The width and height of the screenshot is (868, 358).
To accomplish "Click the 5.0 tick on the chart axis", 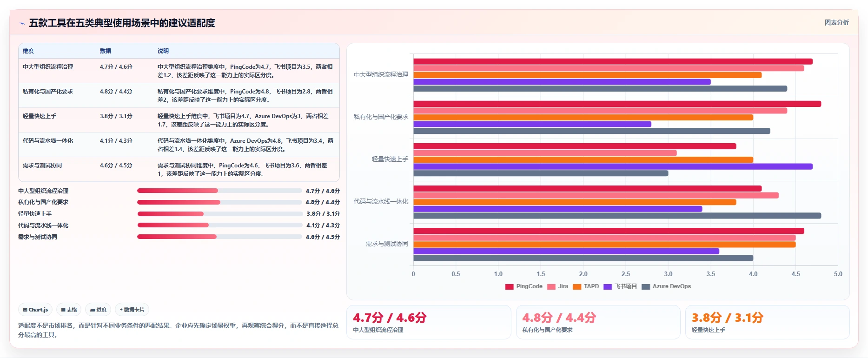I will [x=838, y=274].
